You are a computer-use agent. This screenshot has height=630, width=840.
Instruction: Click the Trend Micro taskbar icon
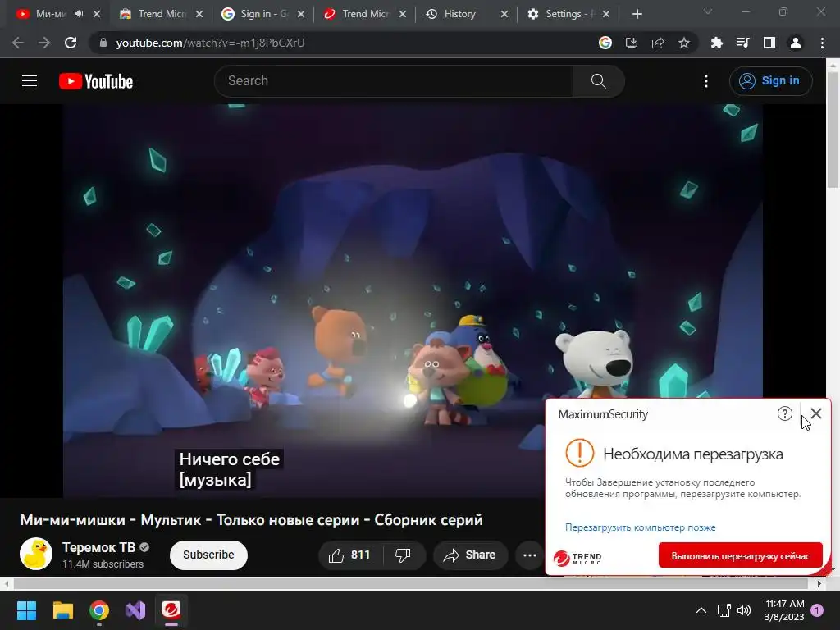(171, 609)
